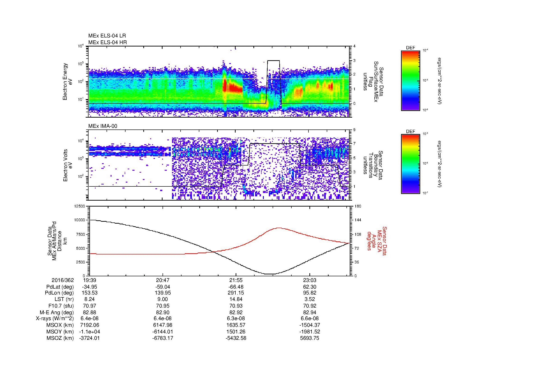Click the LST value '14.84'

[236, 300]
